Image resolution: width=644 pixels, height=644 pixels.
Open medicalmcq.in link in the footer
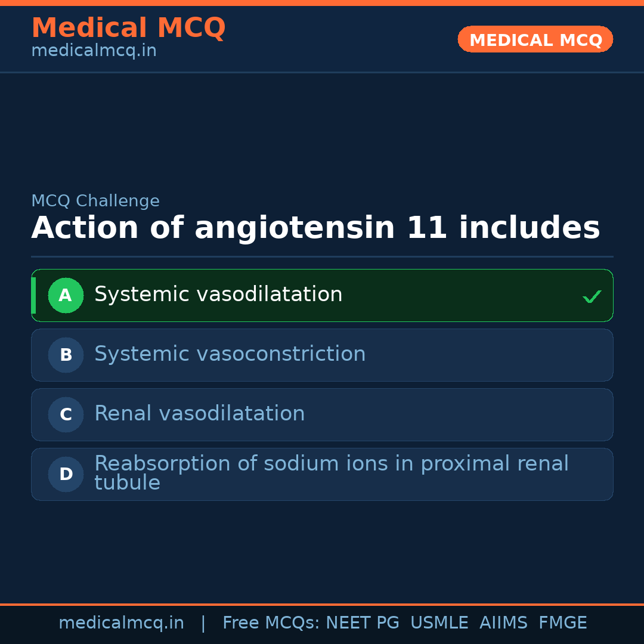point(121,623)
